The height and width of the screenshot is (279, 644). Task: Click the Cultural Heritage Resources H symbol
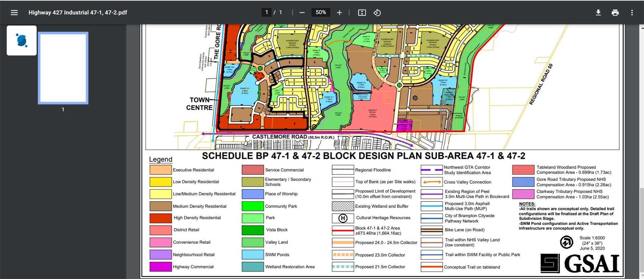point(343,218)
